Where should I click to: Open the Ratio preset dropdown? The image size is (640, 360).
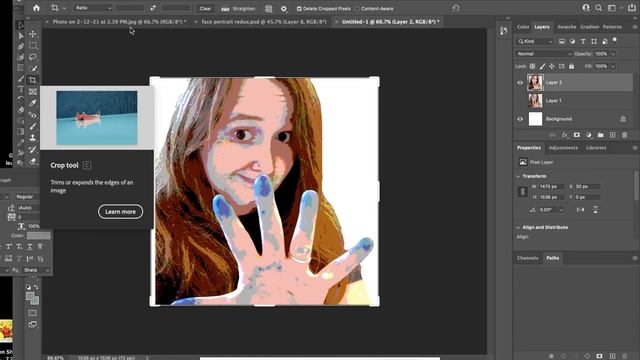click(93, 8)
